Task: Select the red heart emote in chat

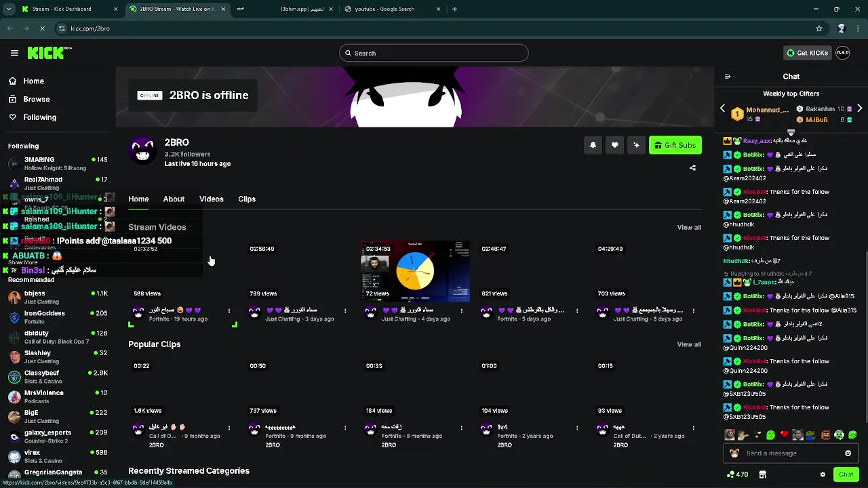Action: pyautogui.click(x=784, y=435)
